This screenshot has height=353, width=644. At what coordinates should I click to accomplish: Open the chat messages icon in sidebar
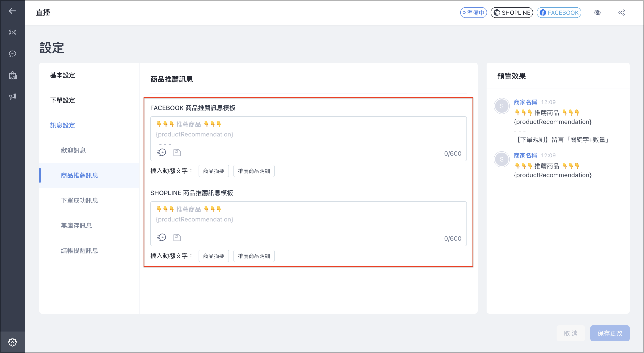coord(13,54)
